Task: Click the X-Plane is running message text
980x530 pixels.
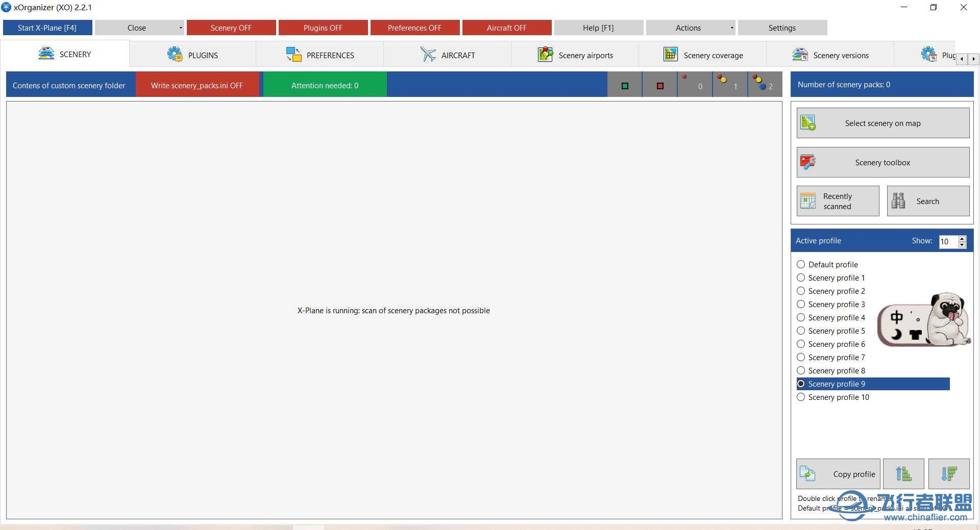Action: 394,310
